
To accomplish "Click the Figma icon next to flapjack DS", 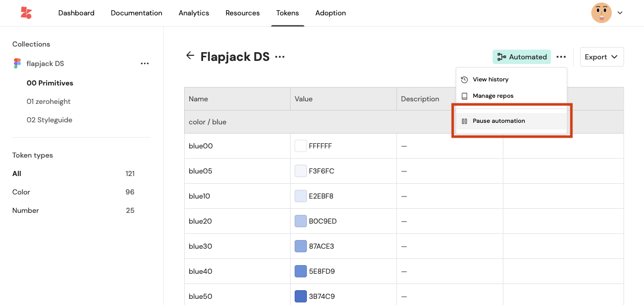I will pos(17,63).
